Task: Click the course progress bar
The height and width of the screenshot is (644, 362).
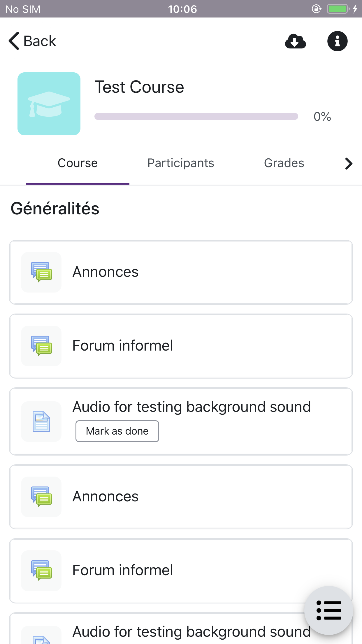Action: (196, 116)
